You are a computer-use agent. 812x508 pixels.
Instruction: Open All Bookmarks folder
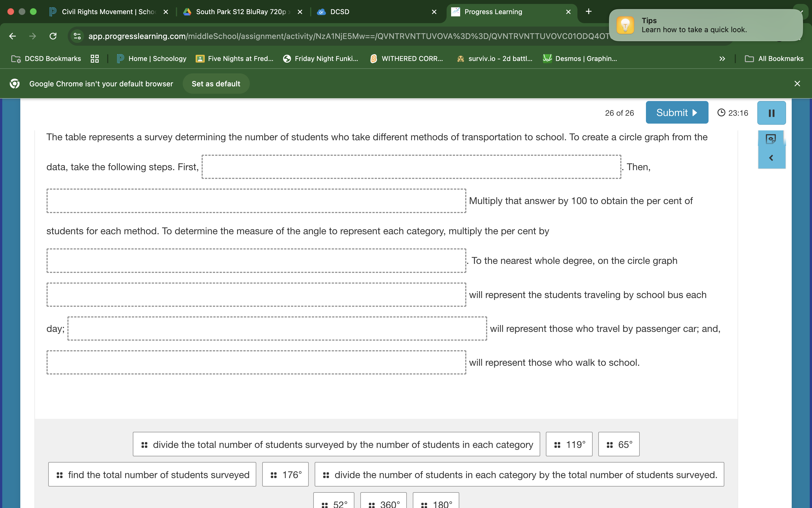click(x=774, y=58)
